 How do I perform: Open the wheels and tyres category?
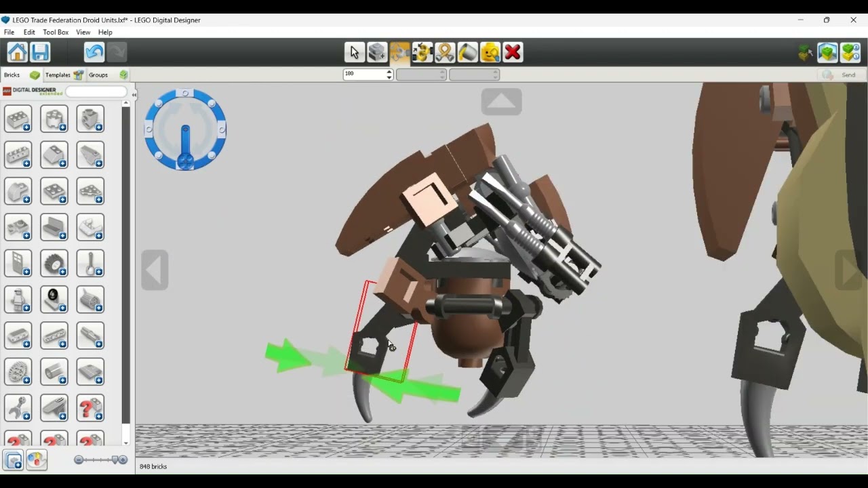point(54,263)
